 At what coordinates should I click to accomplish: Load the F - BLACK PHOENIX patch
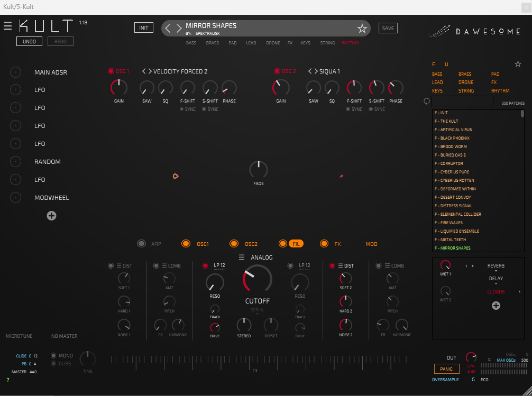(452, 138)
